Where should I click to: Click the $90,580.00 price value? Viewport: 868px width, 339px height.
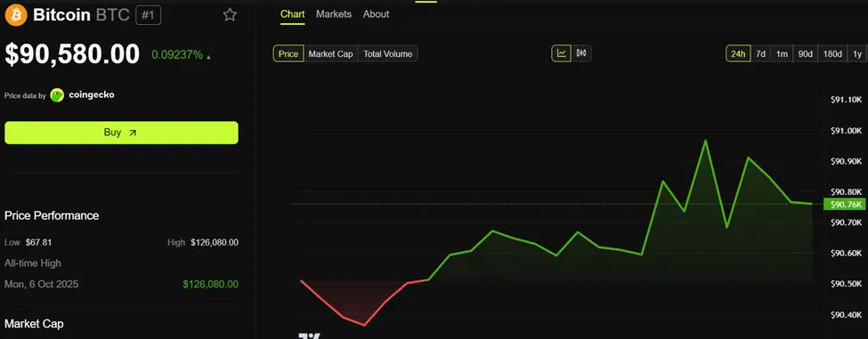(72, 54)
